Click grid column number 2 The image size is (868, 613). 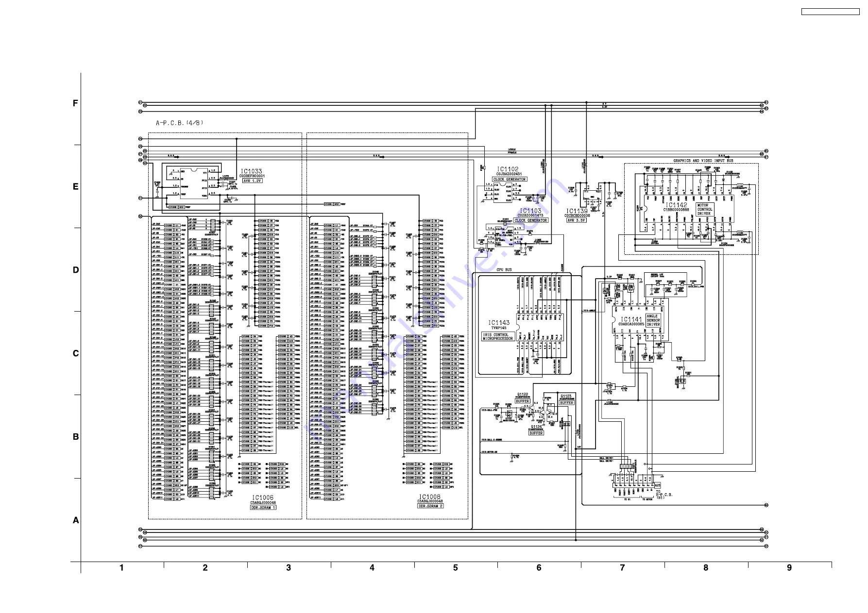click(205, 568)
